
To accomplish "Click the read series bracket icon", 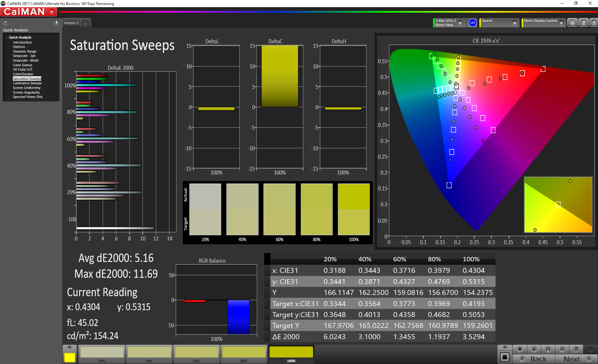I will click(x=548, y=349).
